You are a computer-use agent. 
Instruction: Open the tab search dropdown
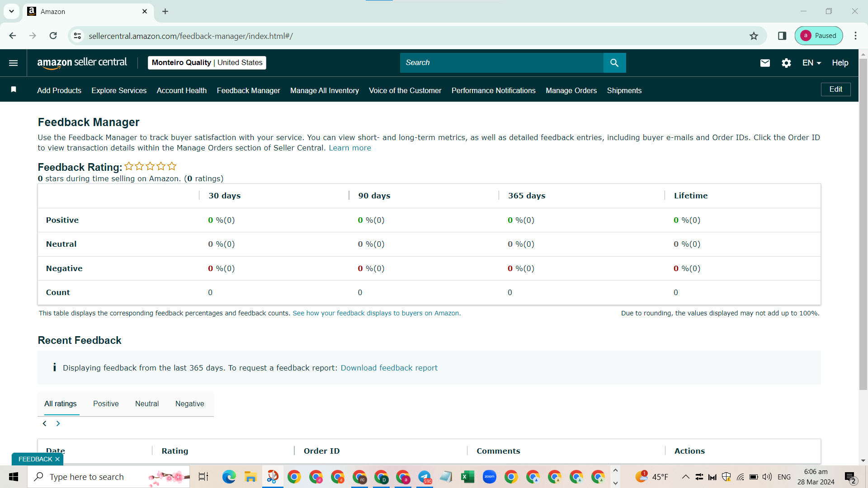tap(11, 11)
